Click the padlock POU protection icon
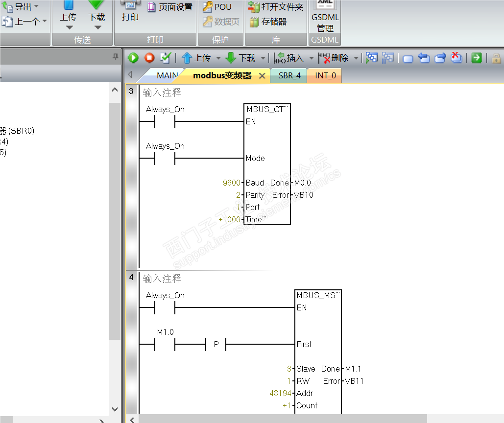Screen dimensions: 504x423 [x=496, y=58]
